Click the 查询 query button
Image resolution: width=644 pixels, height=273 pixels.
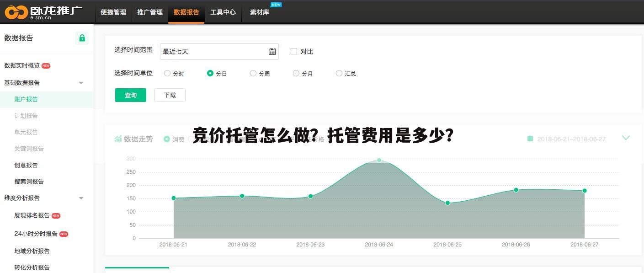(x=130, y=95)
